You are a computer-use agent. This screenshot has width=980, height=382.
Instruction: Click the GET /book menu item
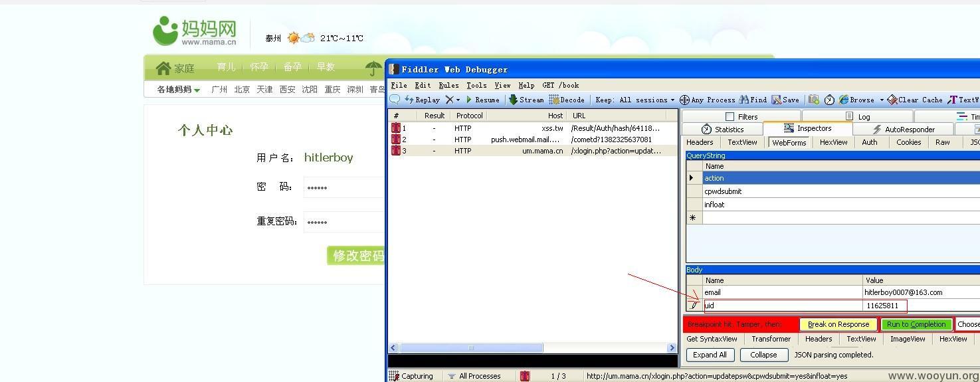coord(561,85)
